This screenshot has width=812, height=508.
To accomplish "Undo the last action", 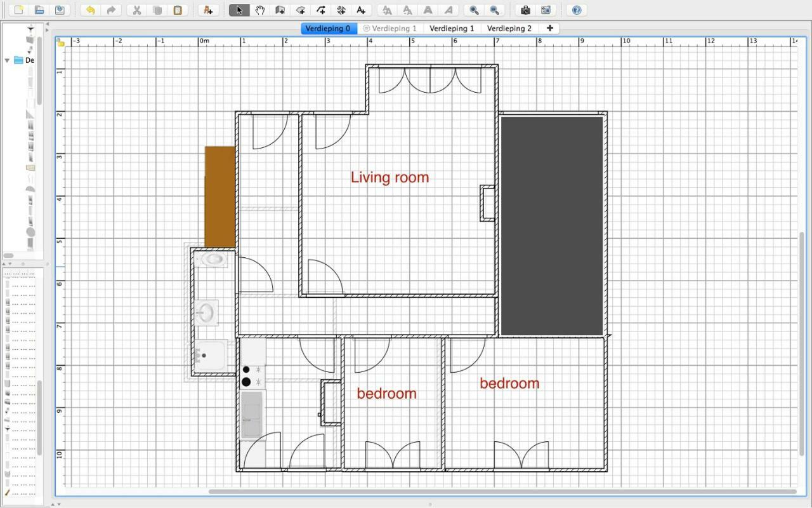I will [x=91, y=10].
